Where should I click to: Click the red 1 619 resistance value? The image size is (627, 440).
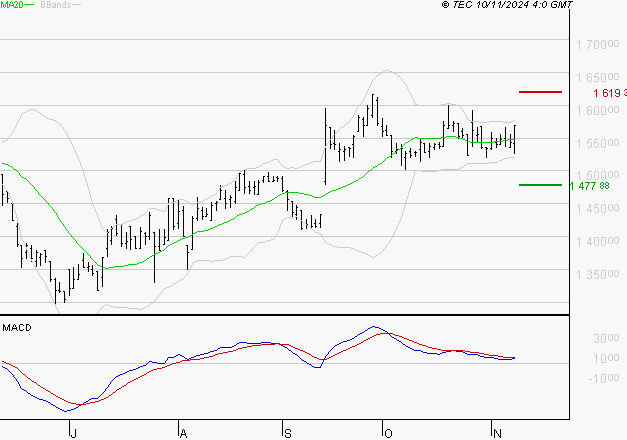coord(610,93)
